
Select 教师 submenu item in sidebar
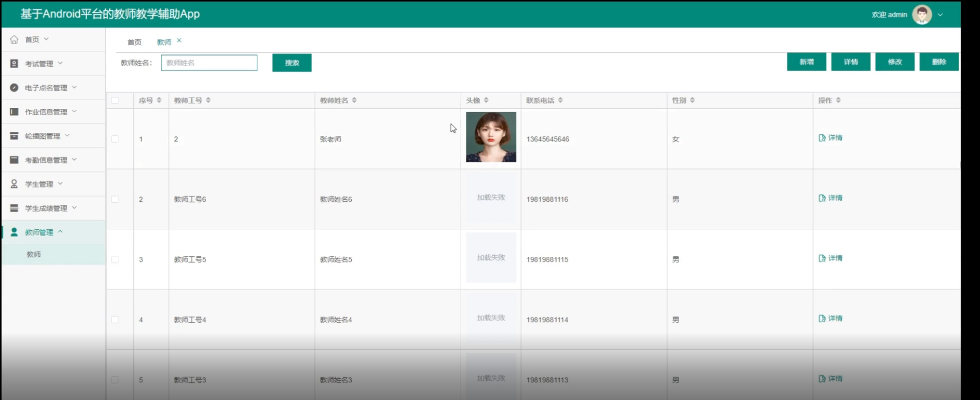pos(34,254)
